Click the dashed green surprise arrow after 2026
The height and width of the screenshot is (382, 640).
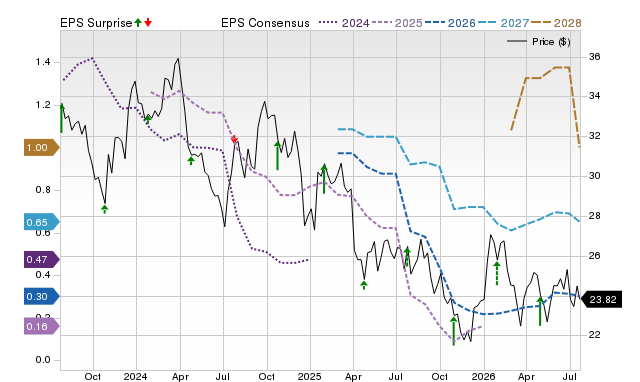coord(497,273)
